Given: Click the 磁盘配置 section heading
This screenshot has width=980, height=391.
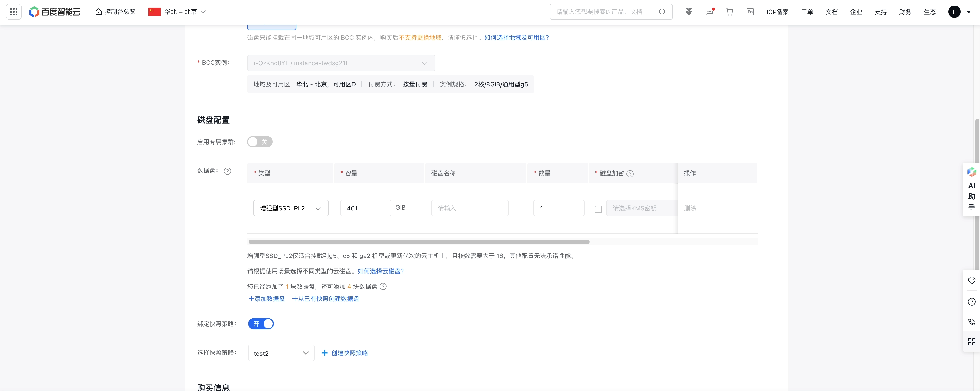Looking at the screenshot, I should coord(213,120).
